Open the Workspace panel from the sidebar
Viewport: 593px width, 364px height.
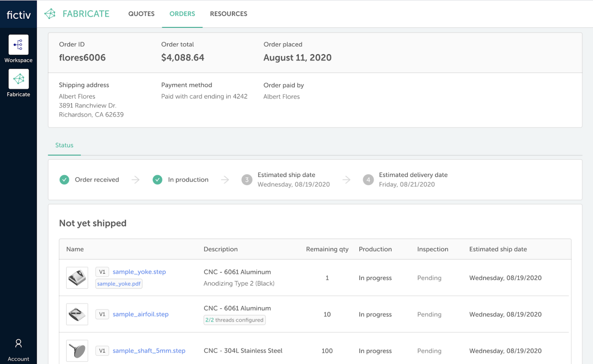(18, 45)
